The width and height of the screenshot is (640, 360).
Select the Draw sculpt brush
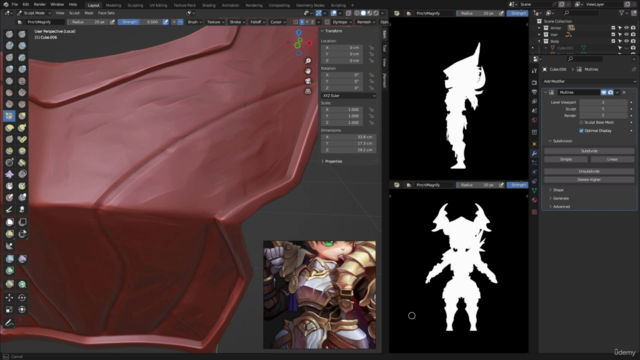pos(9,34)
